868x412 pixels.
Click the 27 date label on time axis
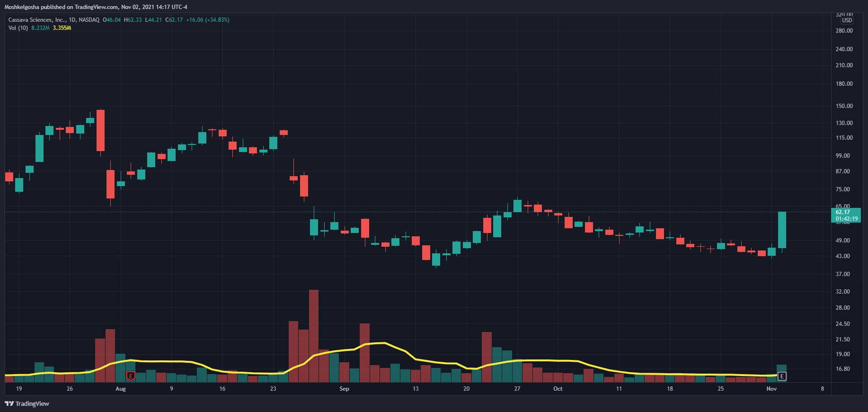(517, 389)
